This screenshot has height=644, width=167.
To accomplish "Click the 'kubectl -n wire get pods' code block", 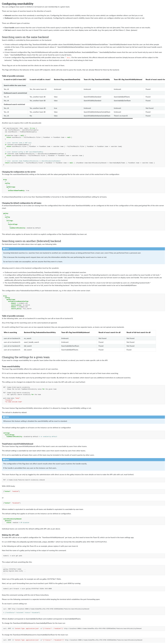I will (83, 556).
